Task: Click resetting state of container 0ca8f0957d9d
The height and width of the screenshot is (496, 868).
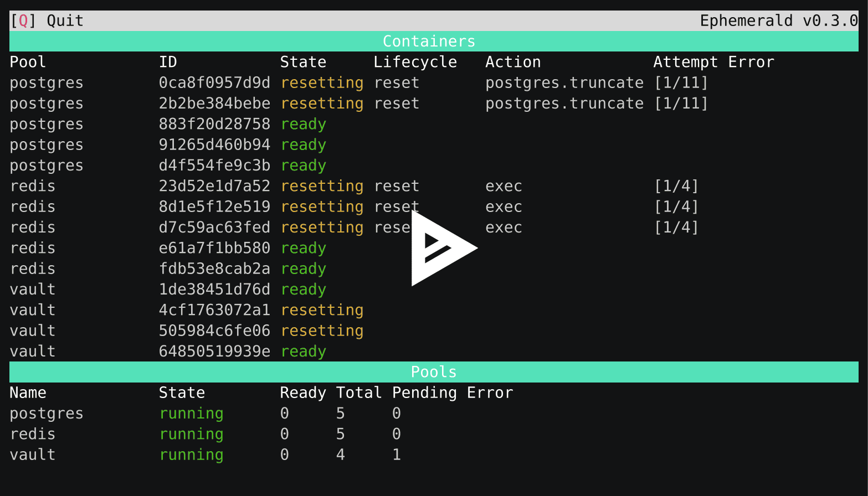Action: tap(322, 82)
